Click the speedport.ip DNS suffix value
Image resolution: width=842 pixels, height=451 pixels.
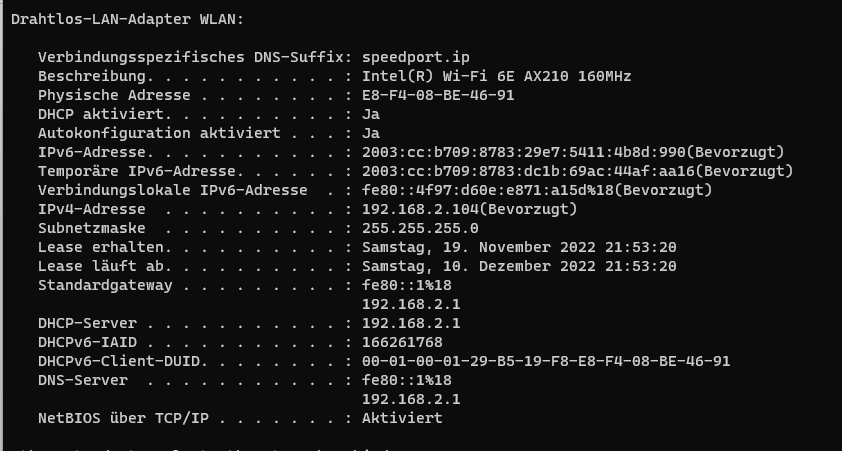416,57
